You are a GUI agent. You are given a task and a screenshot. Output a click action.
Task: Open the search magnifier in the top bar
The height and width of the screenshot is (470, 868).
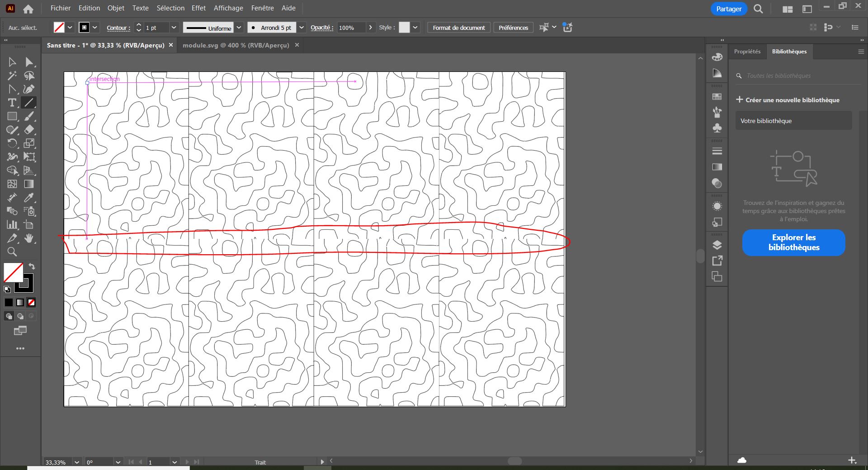coord(758,9)
